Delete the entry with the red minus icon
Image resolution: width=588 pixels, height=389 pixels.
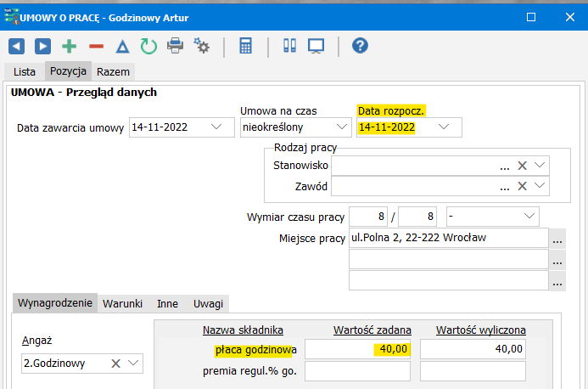pos(97,47)
